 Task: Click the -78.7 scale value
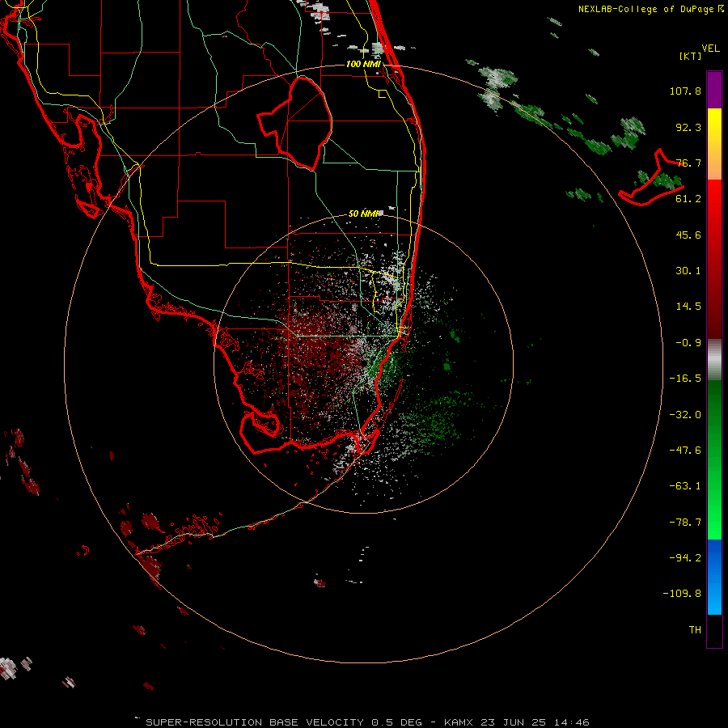[x=685, y=523]
